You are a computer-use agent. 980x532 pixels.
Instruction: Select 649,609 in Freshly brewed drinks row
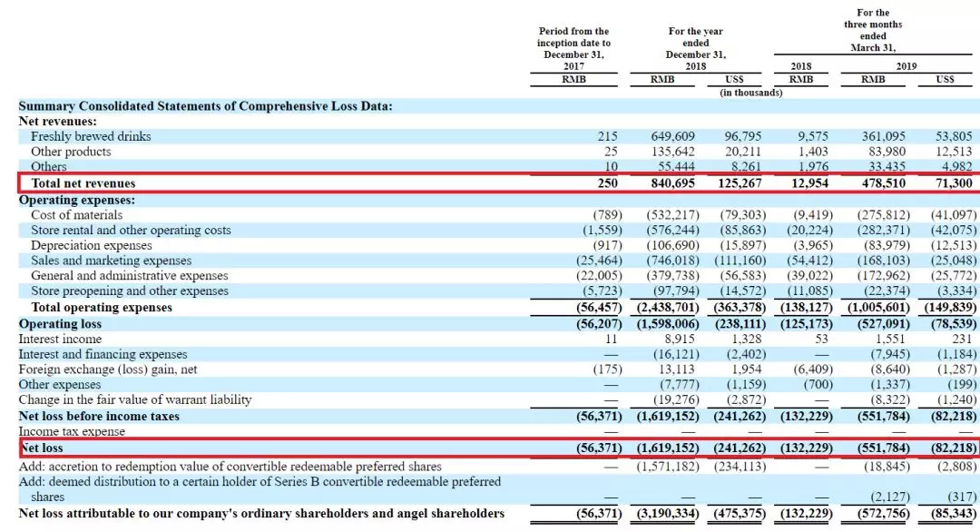[671, 136]
